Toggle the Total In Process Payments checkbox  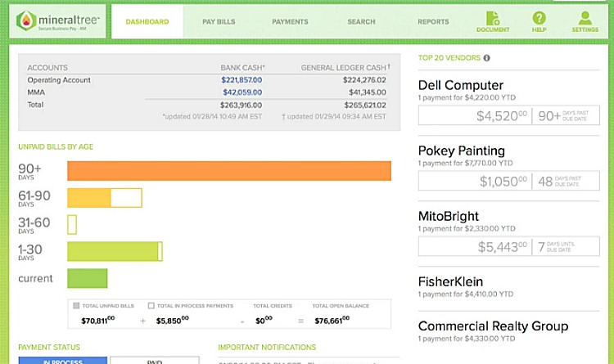click(x=151, y=306)
